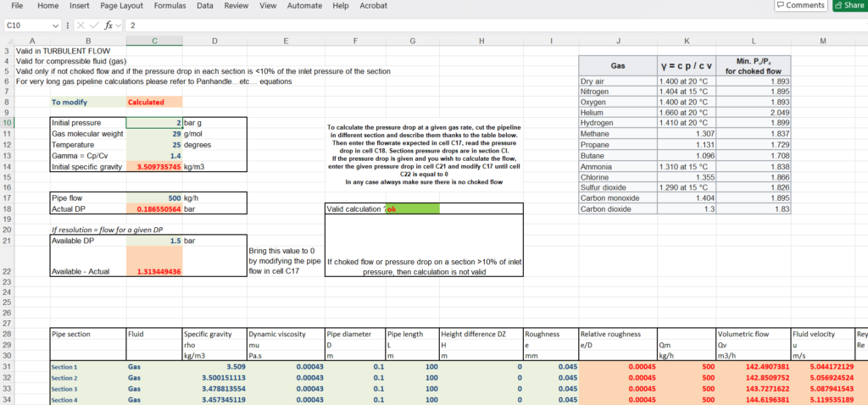Viewport: 868px width, 405px height.
Task: Select Section 2 volumetric flow 142.8509752
Action: (754, 378)
